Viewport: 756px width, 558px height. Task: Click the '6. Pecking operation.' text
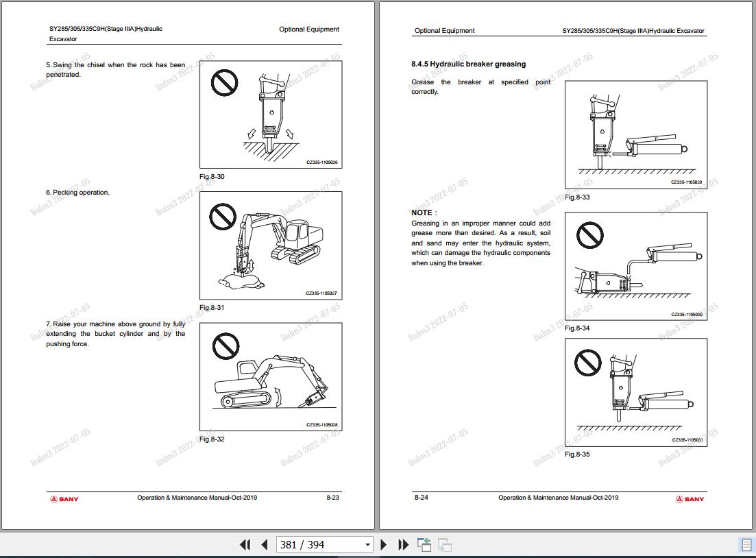point(77,193)
